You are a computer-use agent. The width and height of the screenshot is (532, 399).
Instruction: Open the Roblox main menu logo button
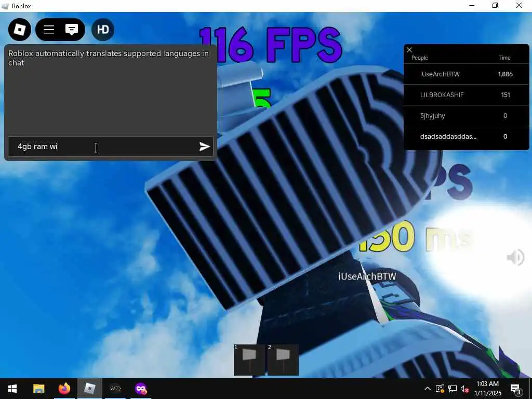click(x=20, y=30)
